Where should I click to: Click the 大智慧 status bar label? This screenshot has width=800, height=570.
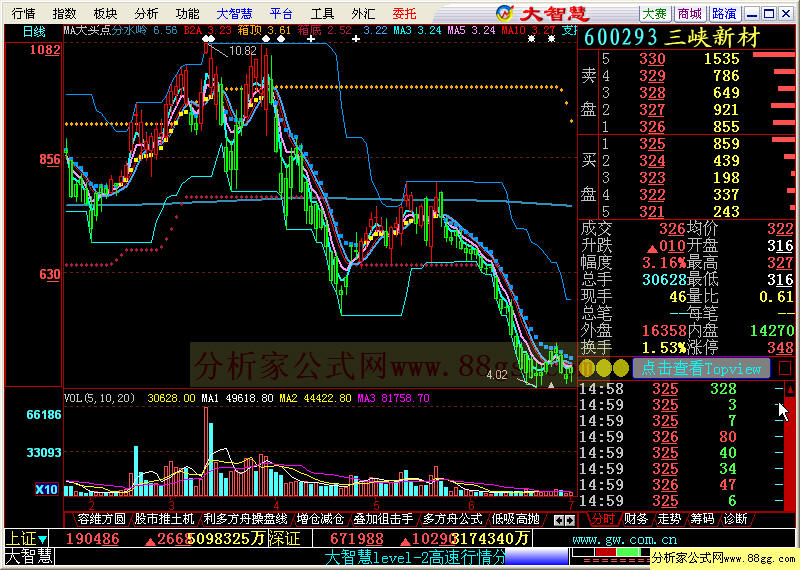29,556
